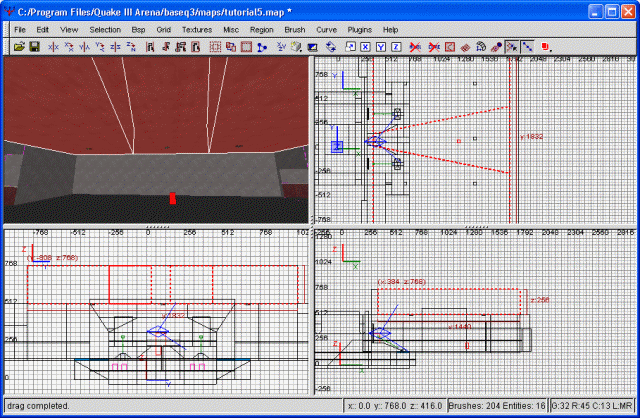Click the Select Partial Tall icon
This screenshot has width=640, height=418.
[x=180, y=47]
